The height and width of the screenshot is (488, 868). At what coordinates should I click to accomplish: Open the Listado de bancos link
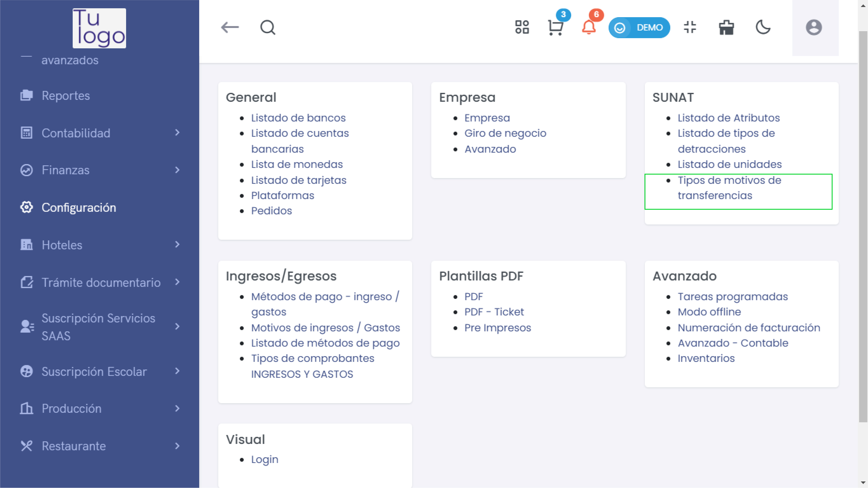tap(298, 118)
